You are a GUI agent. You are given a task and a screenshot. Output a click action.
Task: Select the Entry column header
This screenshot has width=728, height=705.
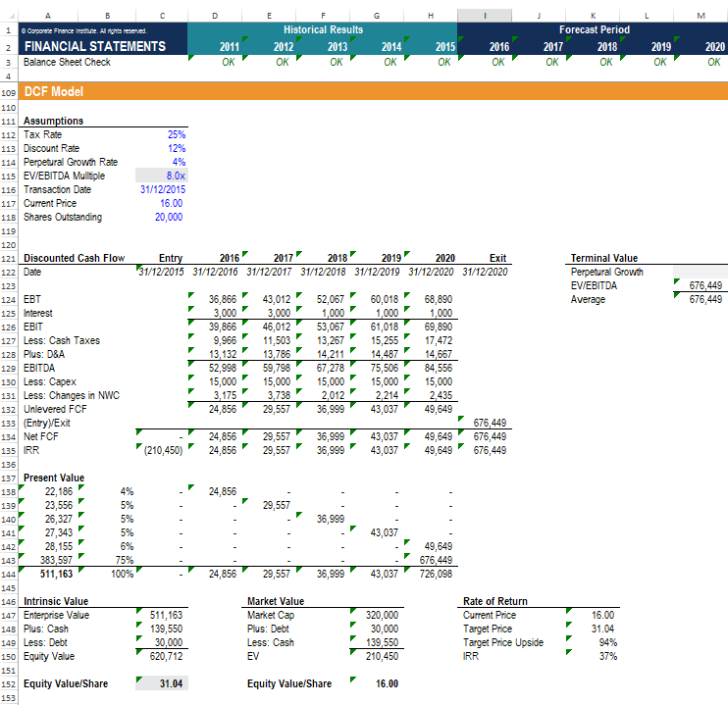point(171,258)
